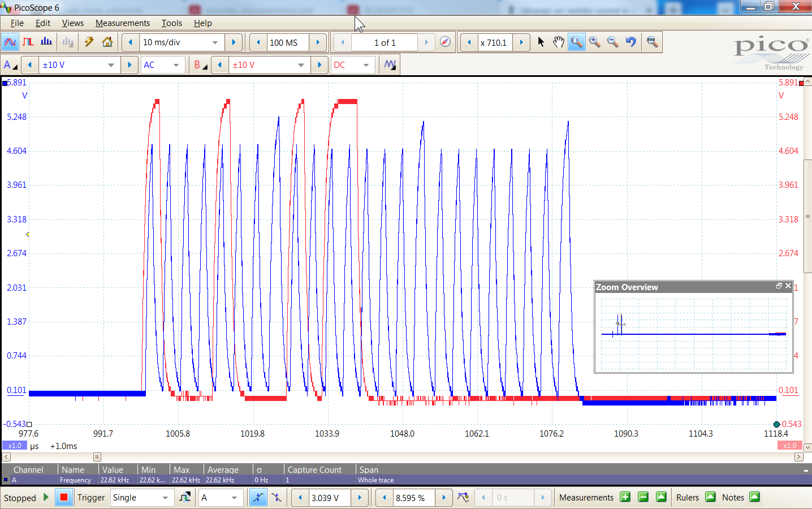This screenshot has height=509, width=812.
Task: Select the persistence mode view
Action: click(28, 42)
